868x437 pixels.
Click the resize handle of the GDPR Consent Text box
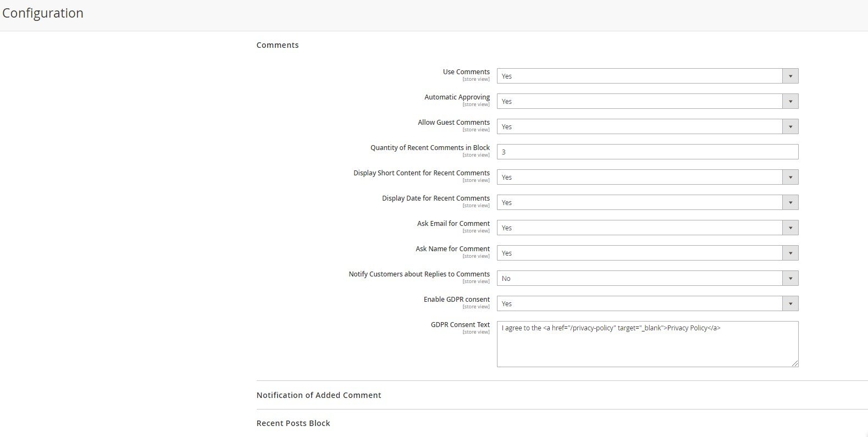pos(794,363)
